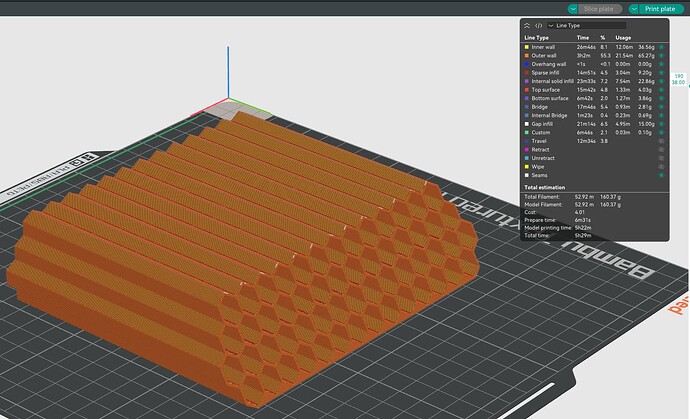Click layer slider value 190 label

tap(679, 76)
